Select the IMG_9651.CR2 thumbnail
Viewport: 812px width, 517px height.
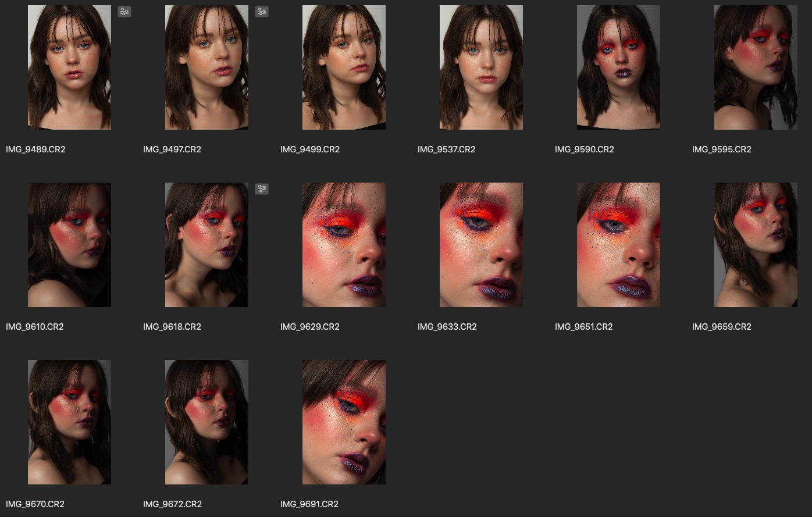coord(618,245)
